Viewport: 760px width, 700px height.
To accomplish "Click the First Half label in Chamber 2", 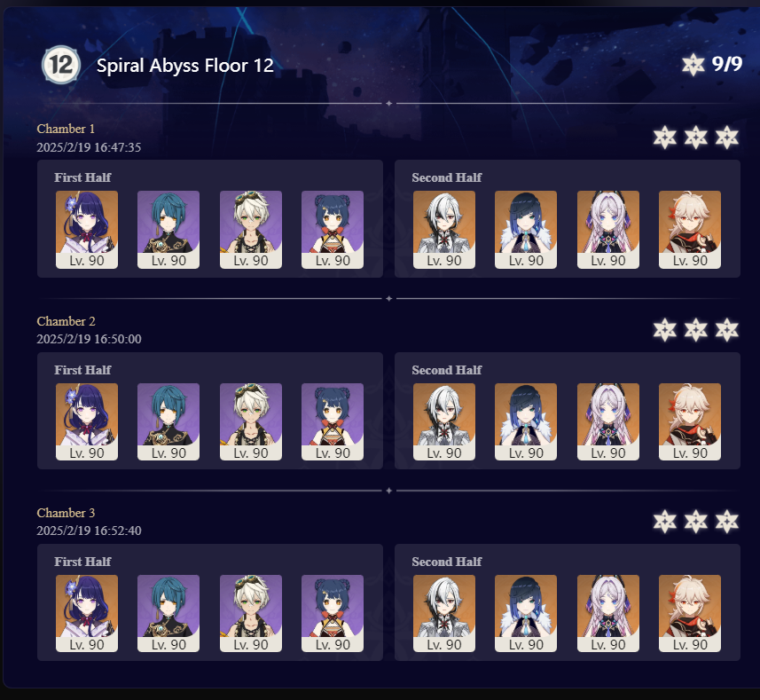I will (x=82, y=370).
